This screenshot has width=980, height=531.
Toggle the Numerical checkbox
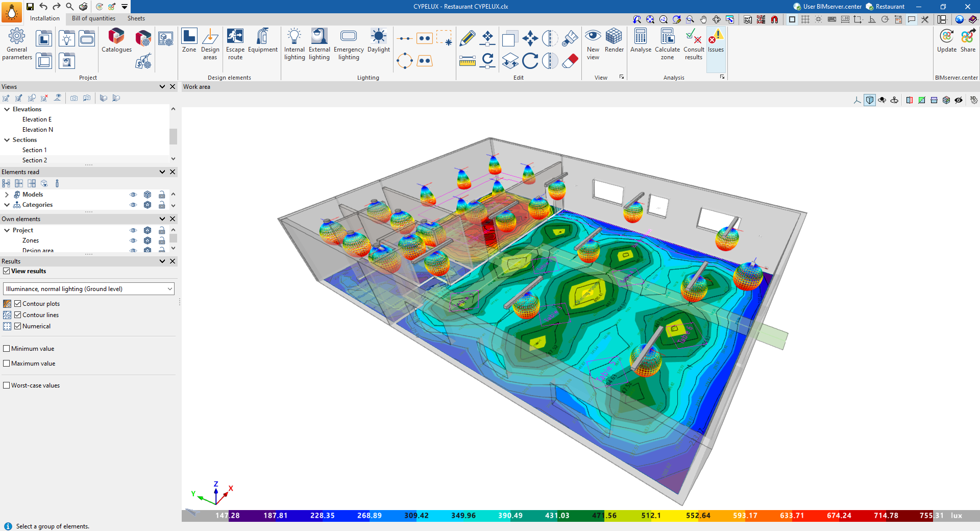click(x=18, y=326)
